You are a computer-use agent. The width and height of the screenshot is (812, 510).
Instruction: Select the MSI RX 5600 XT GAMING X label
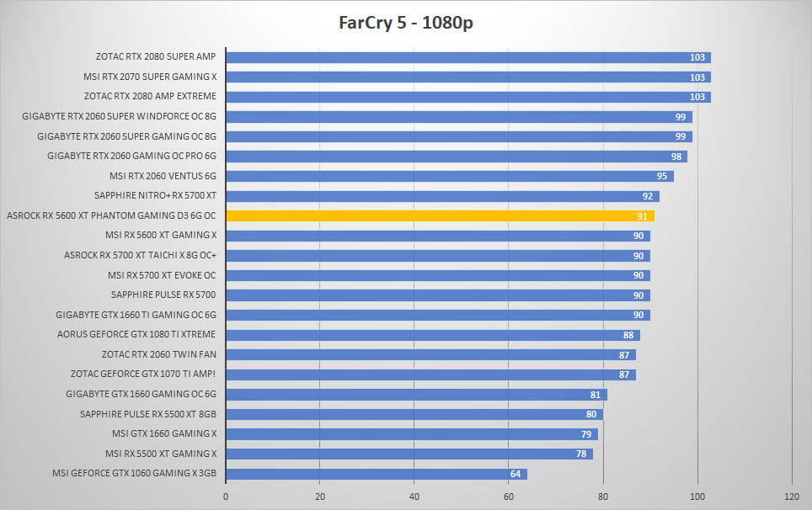[161, 235]
